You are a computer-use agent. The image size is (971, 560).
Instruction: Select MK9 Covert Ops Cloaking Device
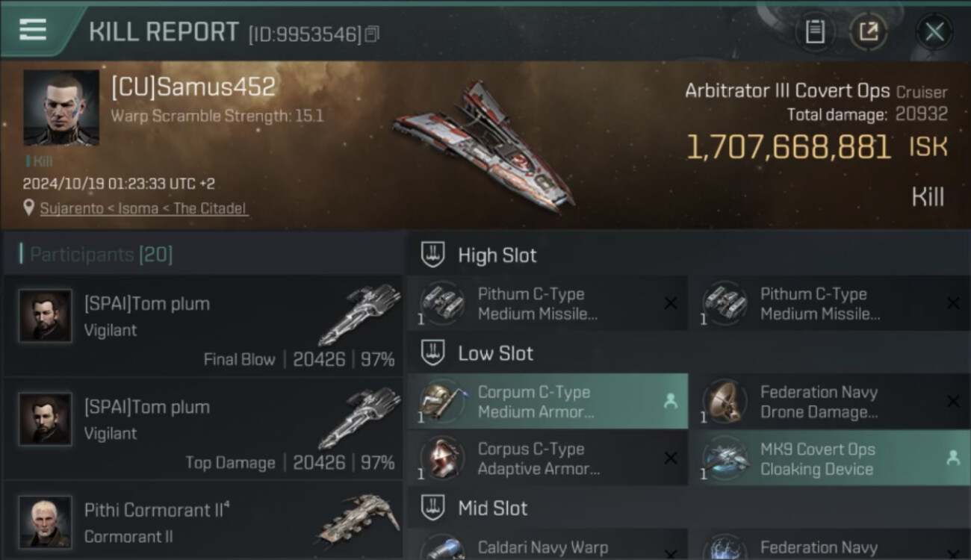[x=829, y=458]
